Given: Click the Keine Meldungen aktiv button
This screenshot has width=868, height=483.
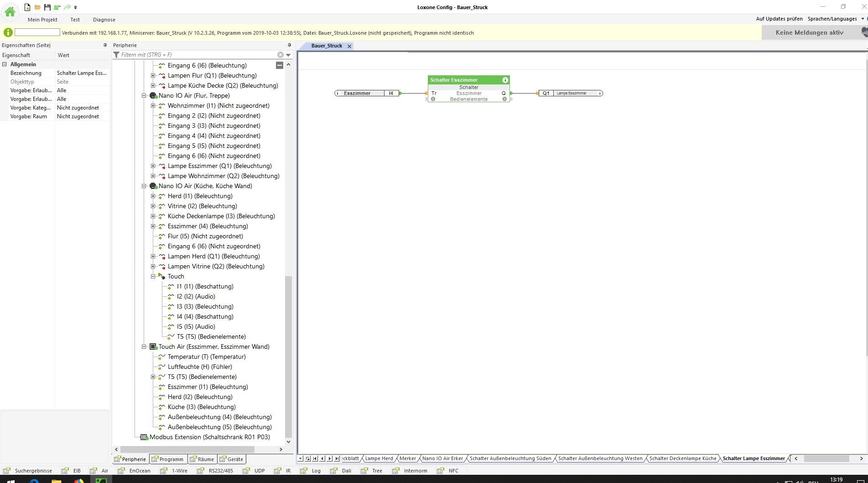Looking at the screenshot, I should tap(809, 32).
